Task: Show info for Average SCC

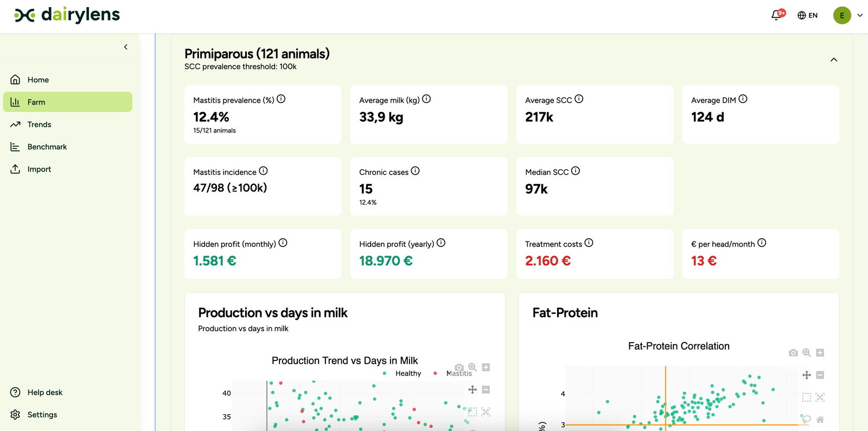Action: (x=579, y=99)
